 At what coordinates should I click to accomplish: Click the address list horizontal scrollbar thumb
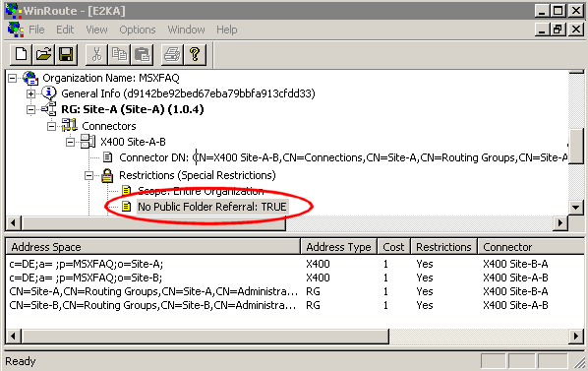click(x=206, y=336)
